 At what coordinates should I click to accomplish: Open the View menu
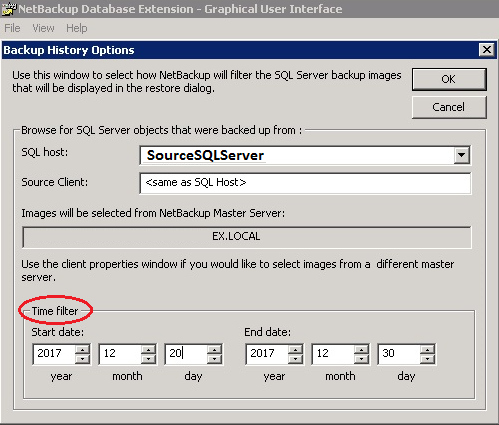pyautogui.click(x=43, y=28)
